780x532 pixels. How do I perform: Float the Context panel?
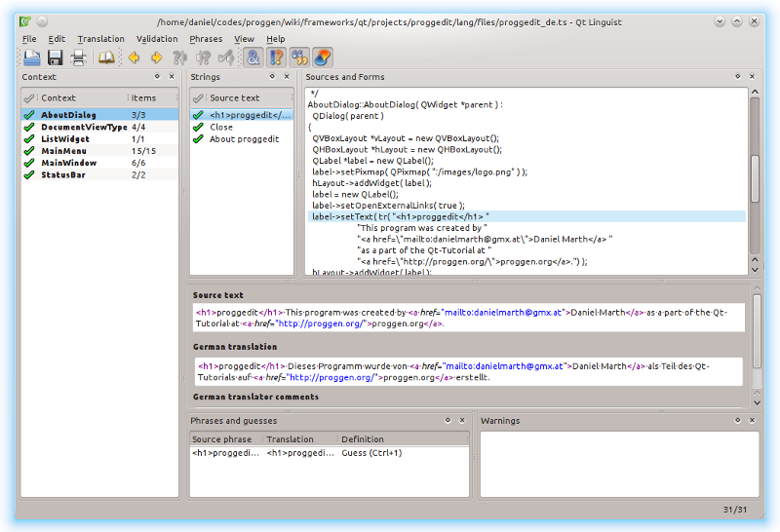[157, 77]
